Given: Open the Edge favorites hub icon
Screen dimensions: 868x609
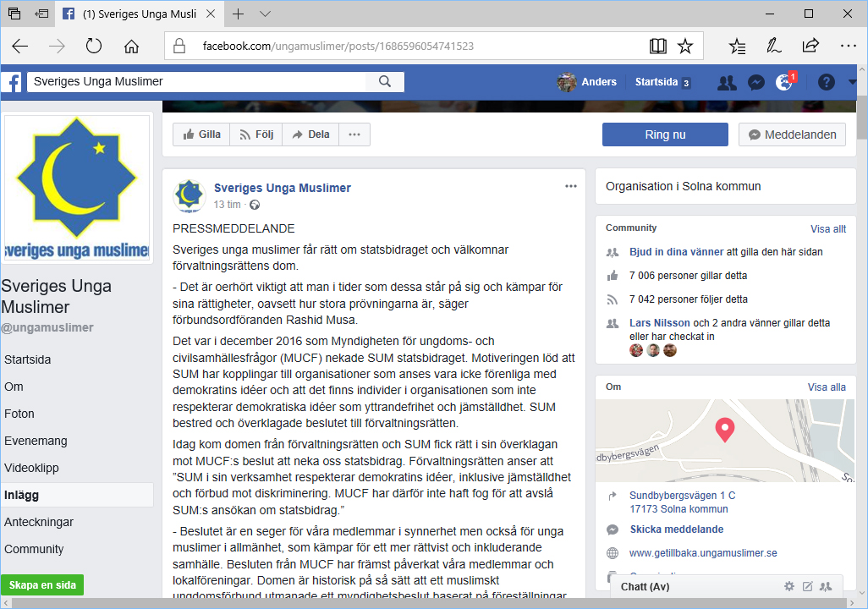Looking at the screenshot, I should pos(737,46).
